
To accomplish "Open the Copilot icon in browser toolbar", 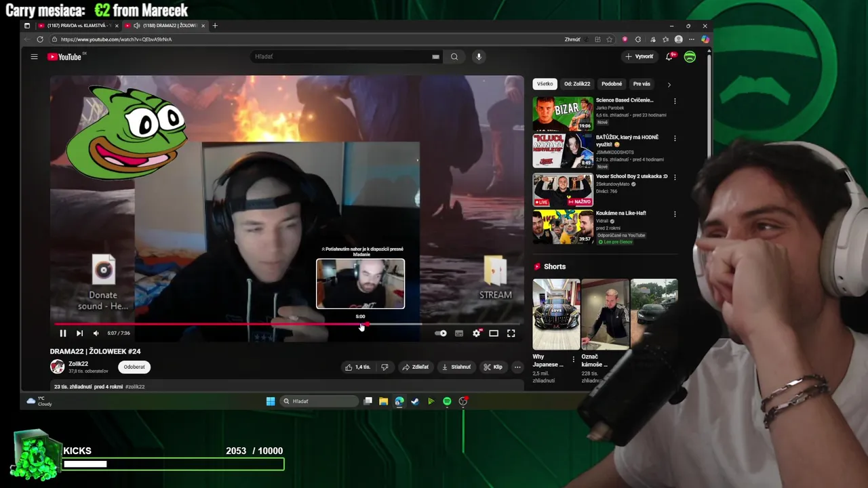I will click(705, 39).
